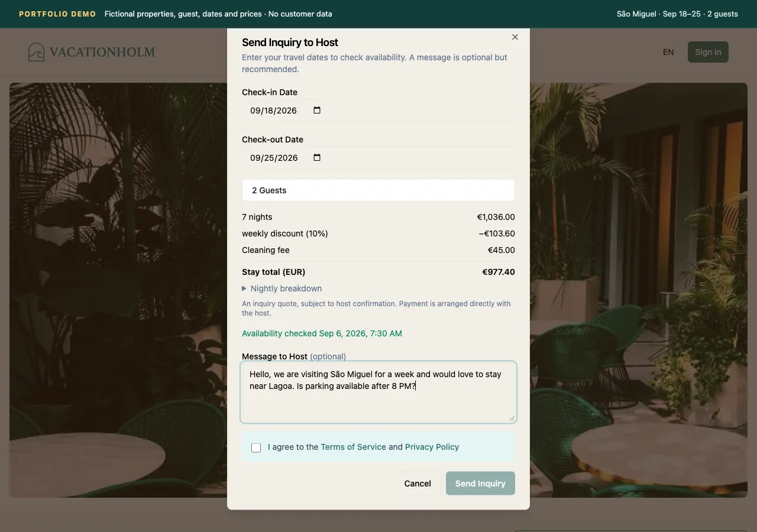Click the weekly discount (10%) label

284,233
